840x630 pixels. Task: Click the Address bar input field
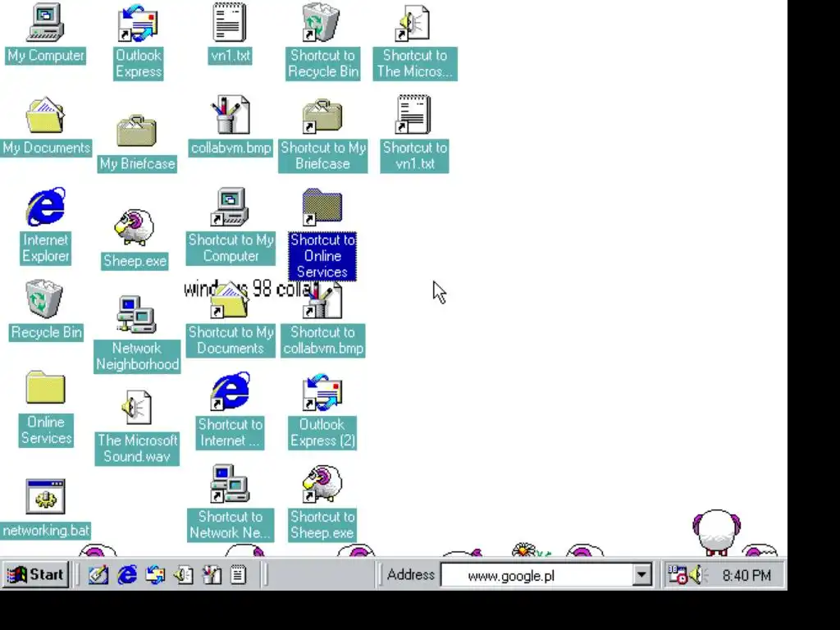(x=536, y=575)
